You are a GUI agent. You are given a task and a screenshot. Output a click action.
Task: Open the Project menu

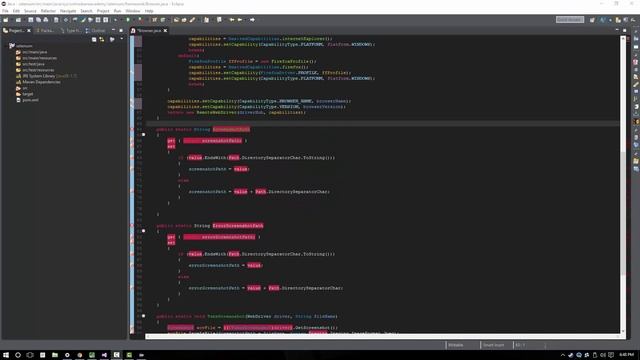tap(103, 11)
